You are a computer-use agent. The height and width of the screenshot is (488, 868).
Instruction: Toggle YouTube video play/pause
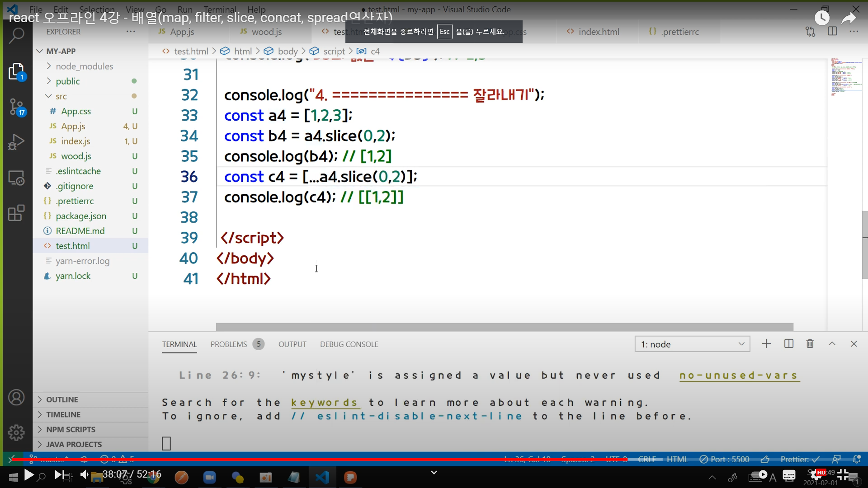(29, 474)
